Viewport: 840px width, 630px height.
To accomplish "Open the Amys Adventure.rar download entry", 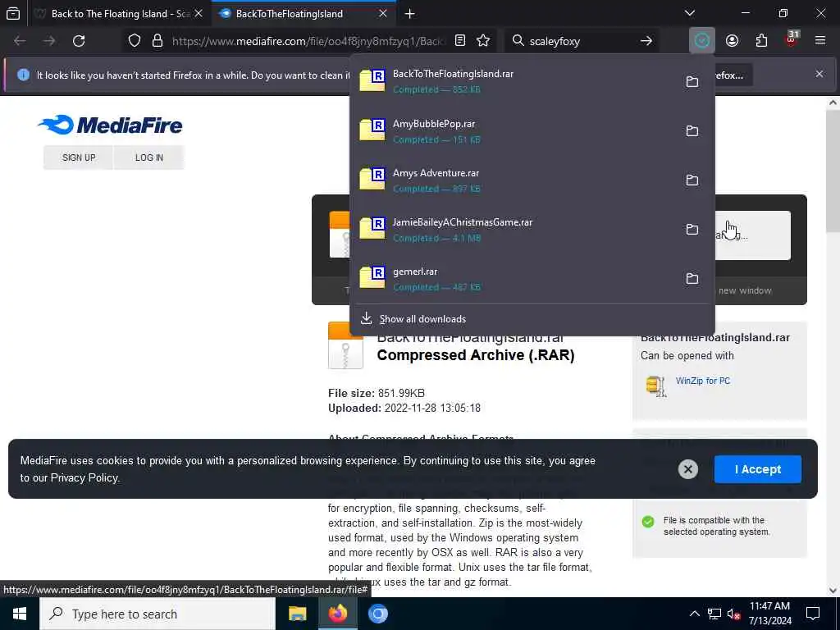I will 514,180.
